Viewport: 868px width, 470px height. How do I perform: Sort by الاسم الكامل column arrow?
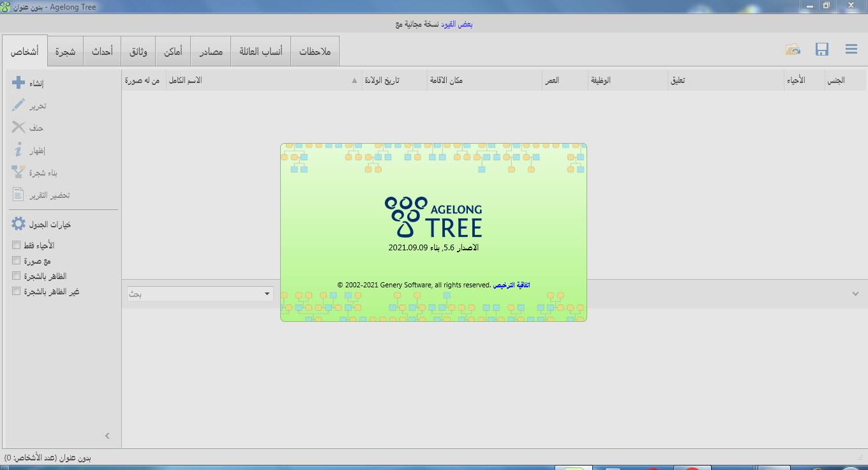point(355,80)
